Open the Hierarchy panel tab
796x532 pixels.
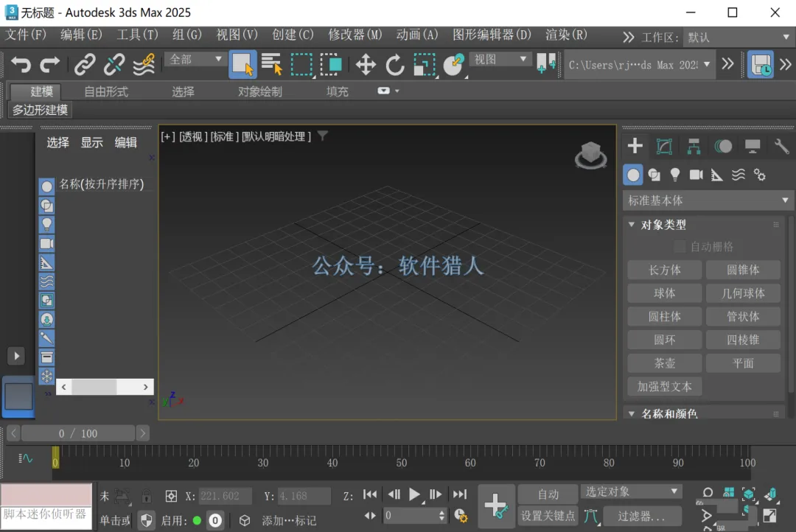[x=694, y=146]
